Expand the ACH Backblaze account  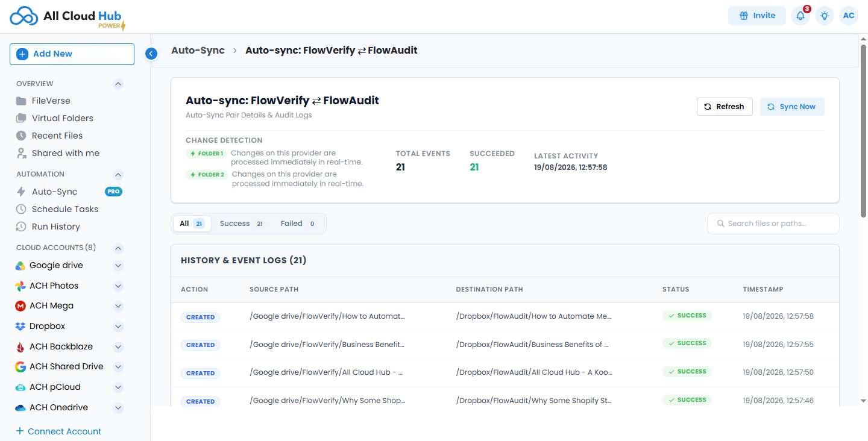[x=118, y=347]
